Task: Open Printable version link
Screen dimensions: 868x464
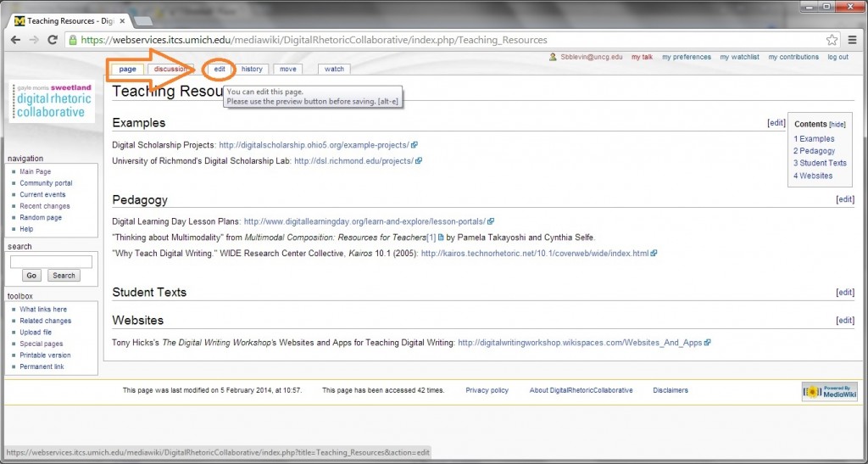Action: tap(46, 355)
